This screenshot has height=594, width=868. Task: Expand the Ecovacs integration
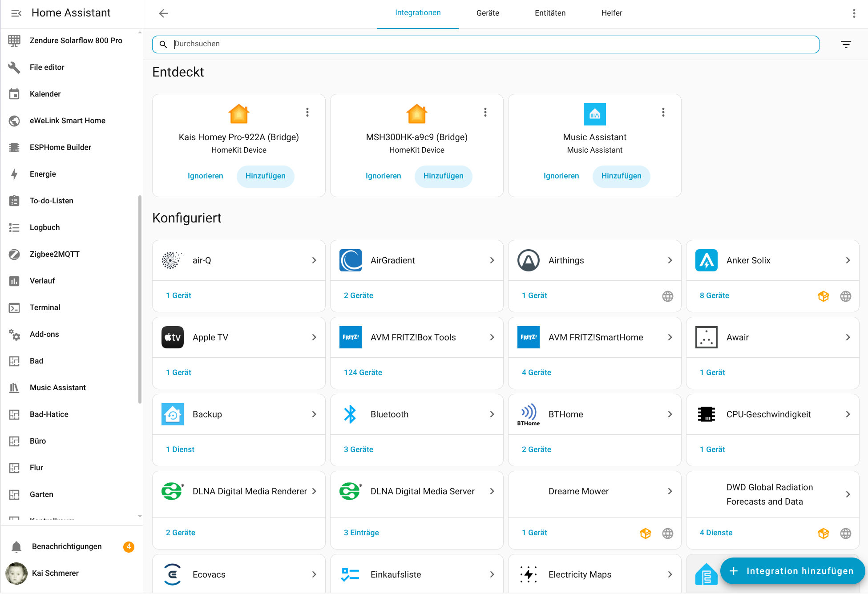tap(314, 574)
